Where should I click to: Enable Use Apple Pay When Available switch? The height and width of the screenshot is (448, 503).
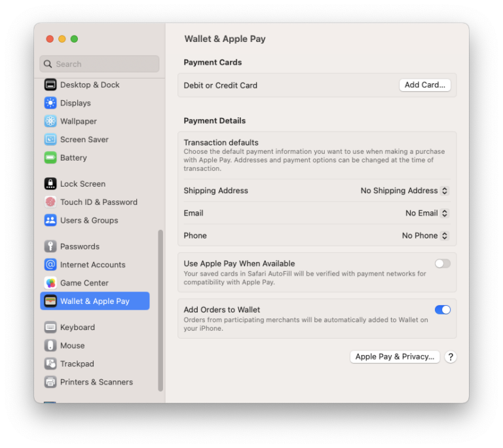click(x=442, y=263)
